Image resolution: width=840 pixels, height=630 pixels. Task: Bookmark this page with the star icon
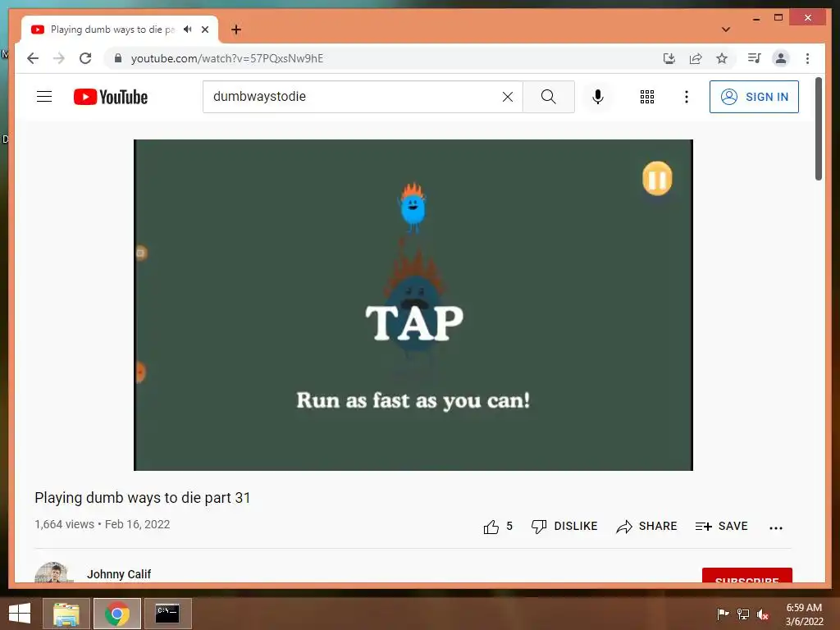click(722, 58)
